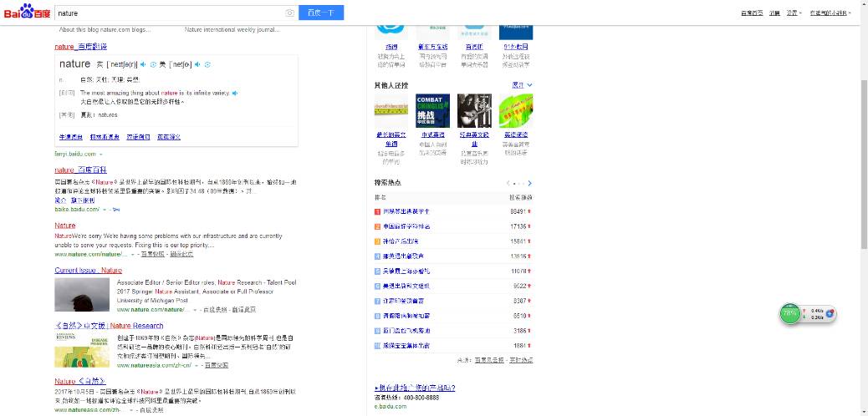Go to next search hot topics page

[530, 183]
